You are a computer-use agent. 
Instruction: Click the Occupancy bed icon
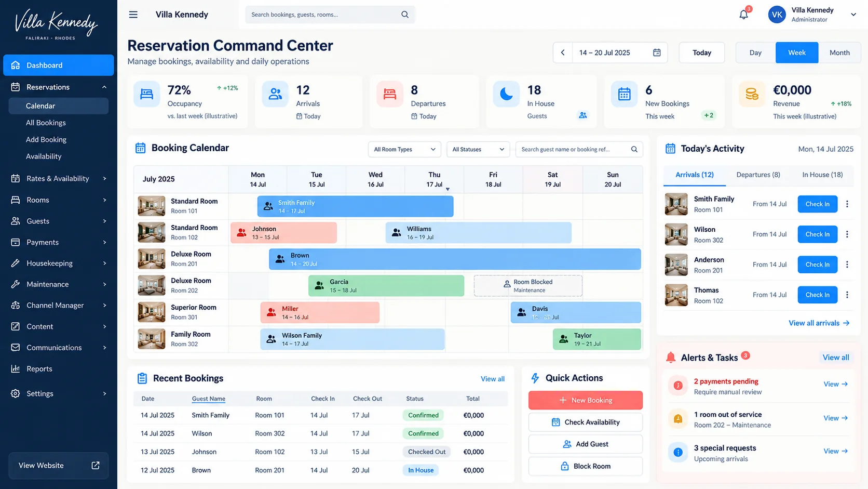point(147,94)
